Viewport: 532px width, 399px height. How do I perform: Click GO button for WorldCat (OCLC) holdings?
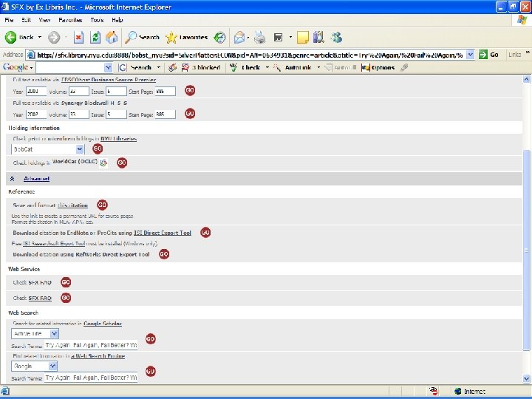tap(122, 163)
